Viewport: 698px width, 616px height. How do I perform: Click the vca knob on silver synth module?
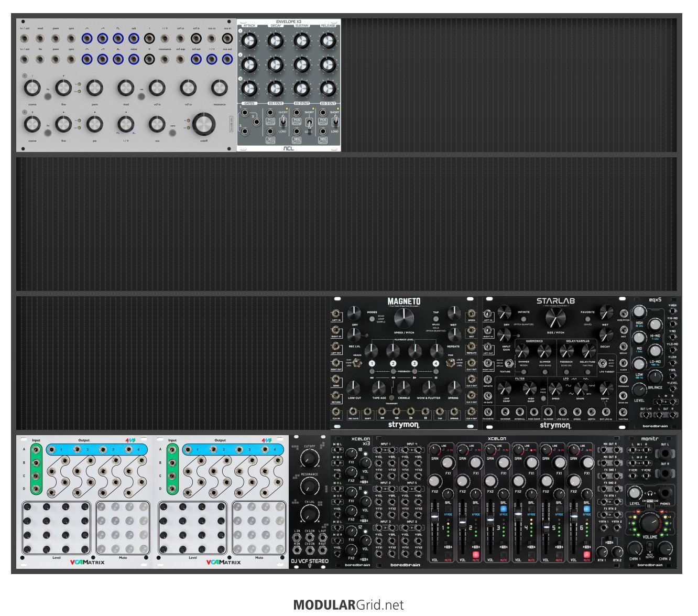[x=157, y=124]
